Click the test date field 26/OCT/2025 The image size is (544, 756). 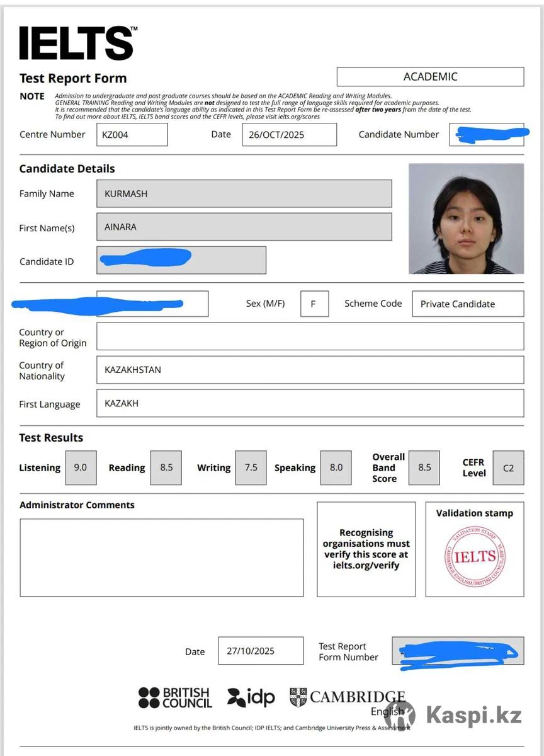(289, 135)
